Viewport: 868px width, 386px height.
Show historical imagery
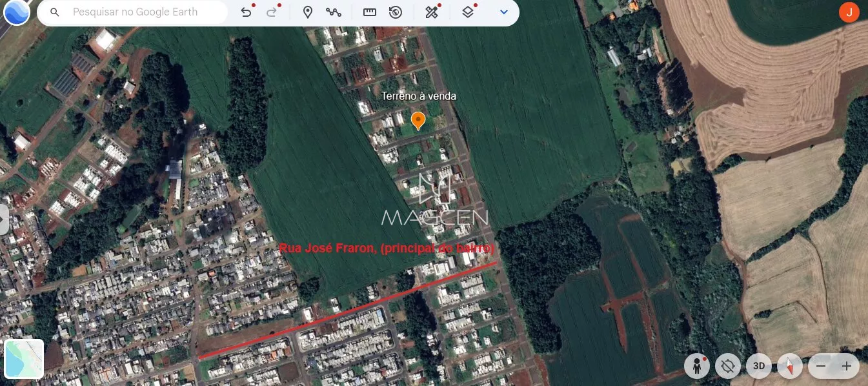point(396,12)
